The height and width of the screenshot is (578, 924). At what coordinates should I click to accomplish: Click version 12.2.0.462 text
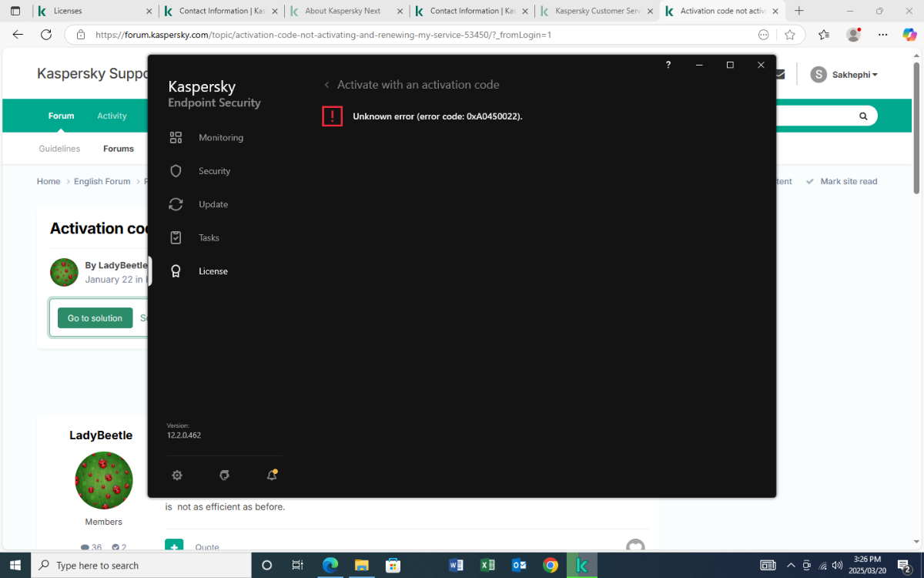184,435
